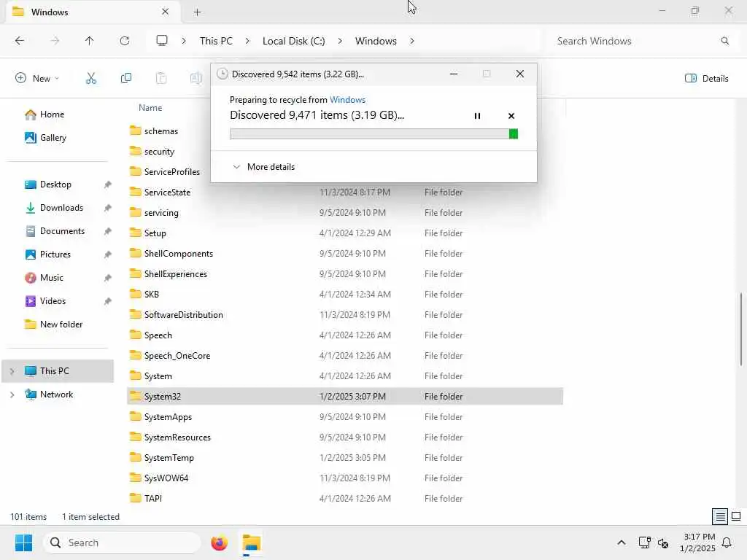Open File Explorer taskbar icon

click(252, 542)
